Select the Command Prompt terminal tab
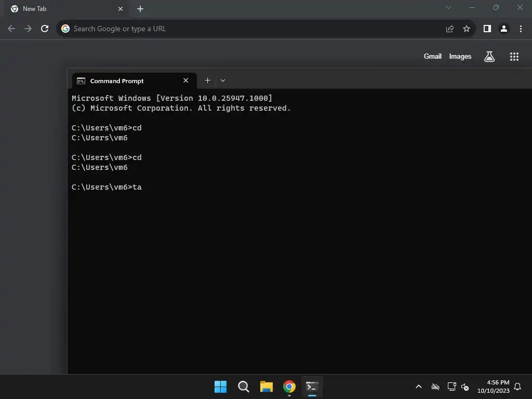This screenshot has height=399, width=532. coord(135,81)
